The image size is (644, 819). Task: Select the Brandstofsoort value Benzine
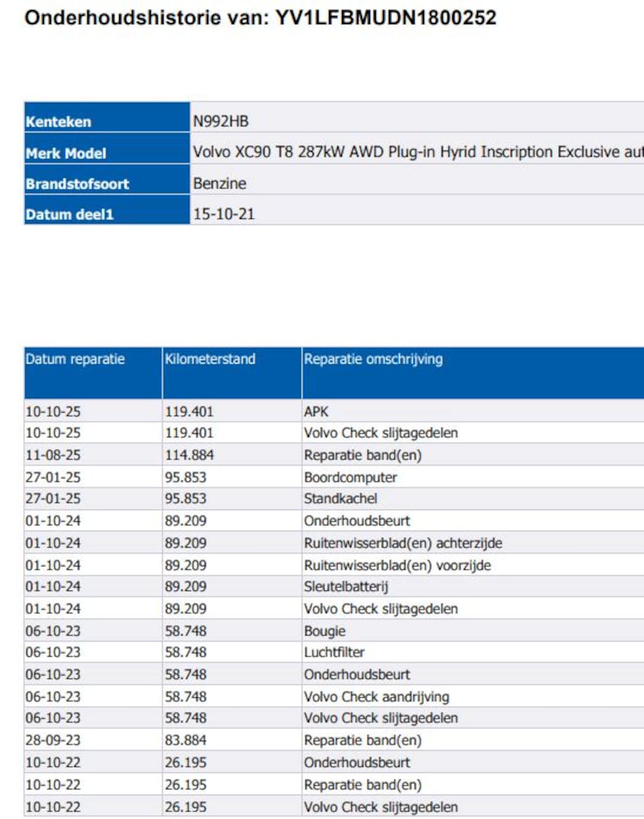[x=220, y=183]
